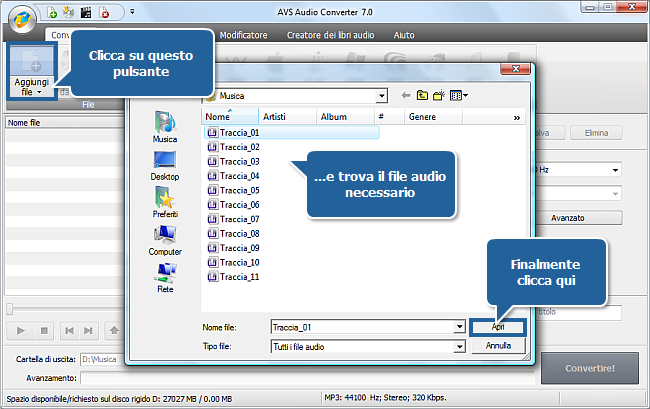Click the titolo input field
This screenshot has width=650, height=409.
579,312
